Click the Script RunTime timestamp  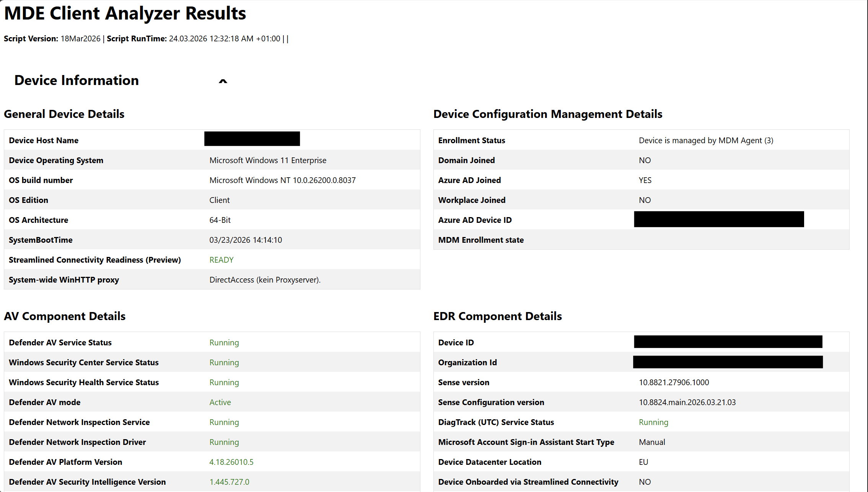225,39
